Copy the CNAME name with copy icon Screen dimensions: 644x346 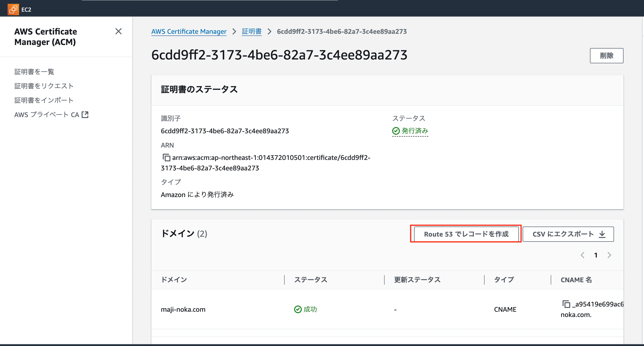(x=566, y=304)
